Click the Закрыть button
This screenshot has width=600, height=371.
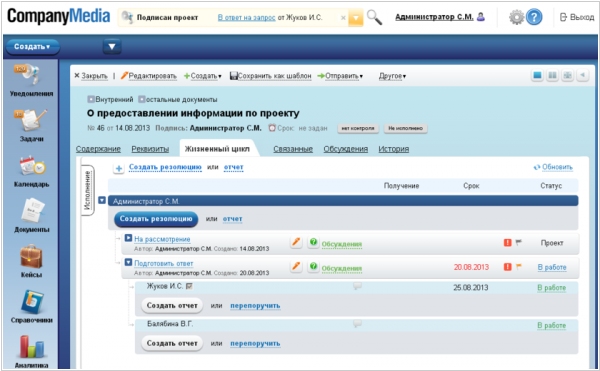91,76
